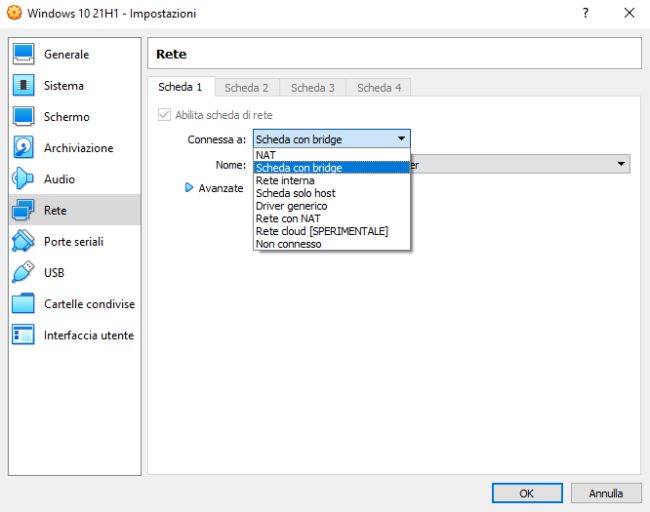This screenshot has width=650, height=512.
Task: Select the Sistema chip icon
Action: point(23,85)
